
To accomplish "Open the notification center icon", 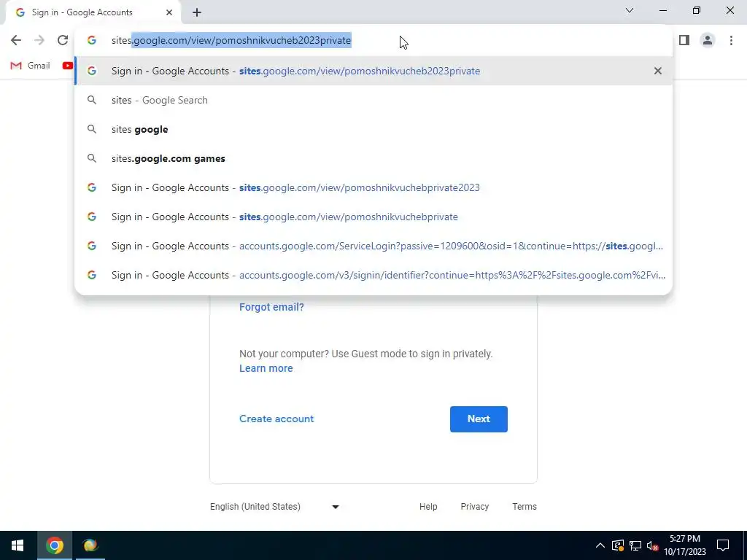I will (723, 545).
